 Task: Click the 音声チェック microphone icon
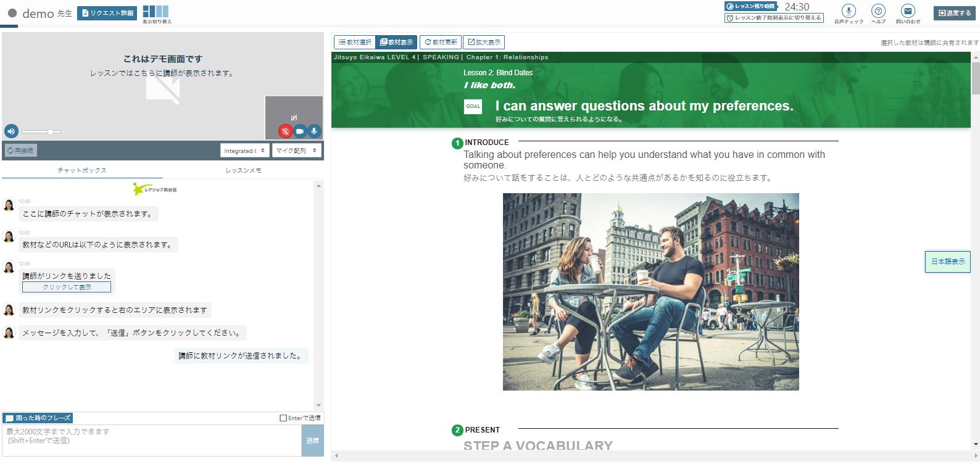click(849, 11)
